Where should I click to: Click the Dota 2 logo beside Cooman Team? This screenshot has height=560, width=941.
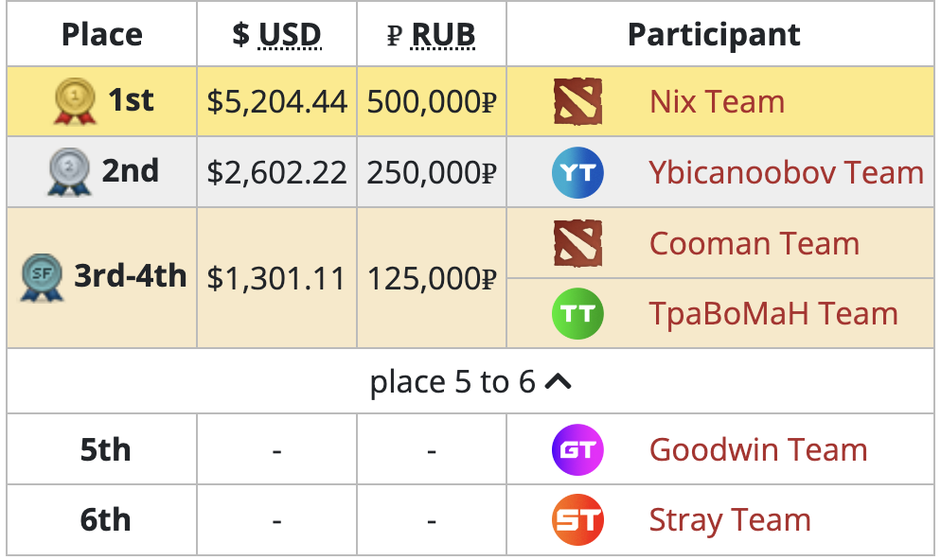[577, 243]
